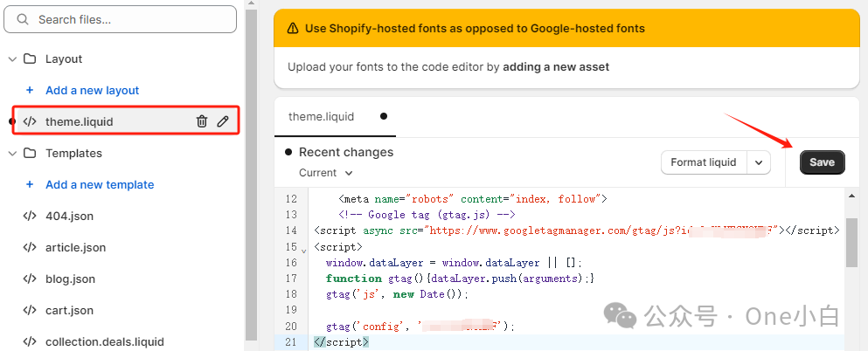Click the gtag('js', new Date()) line
The height and width of the screenshot is (351, 868).
(398, 294)
